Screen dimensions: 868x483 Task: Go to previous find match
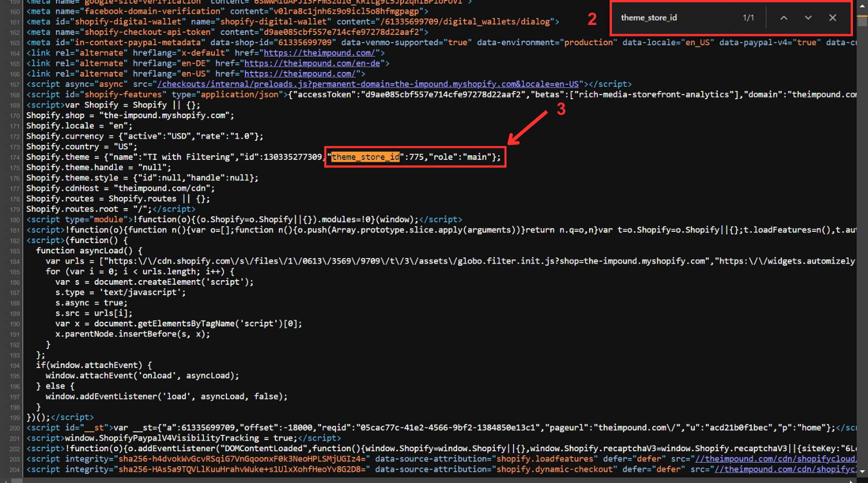pos(783,18)
